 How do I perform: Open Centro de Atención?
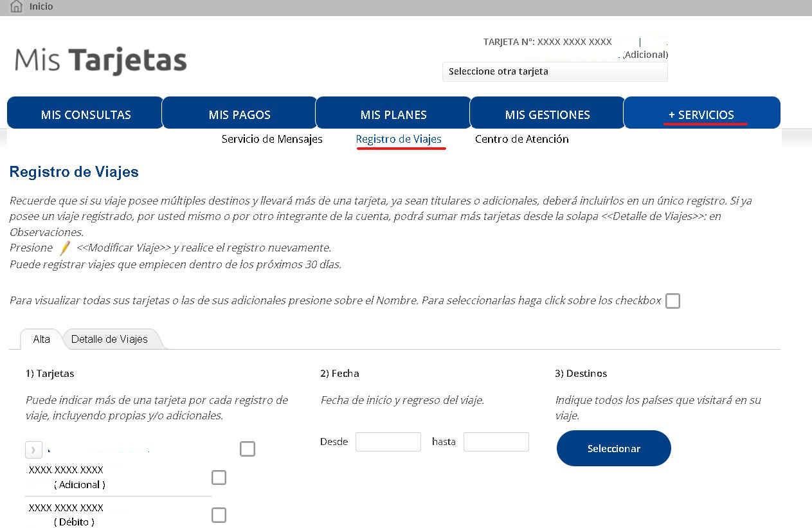521,139
